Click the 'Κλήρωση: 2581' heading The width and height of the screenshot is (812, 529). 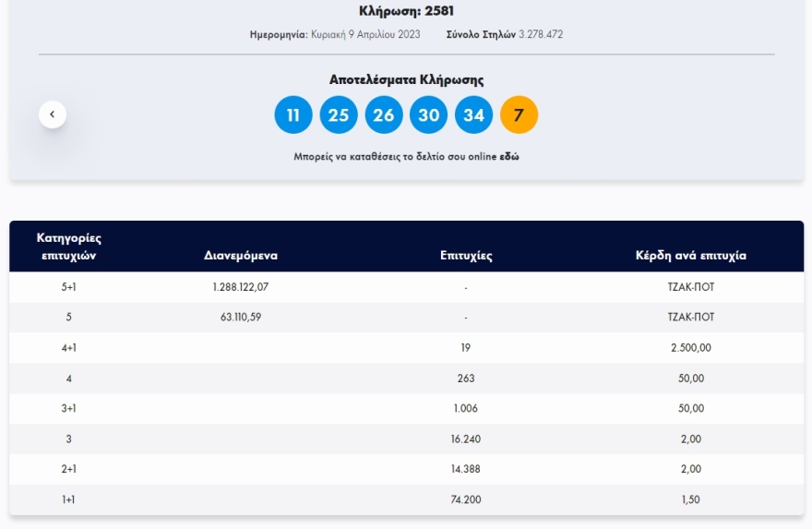click(x=406, y=11)
